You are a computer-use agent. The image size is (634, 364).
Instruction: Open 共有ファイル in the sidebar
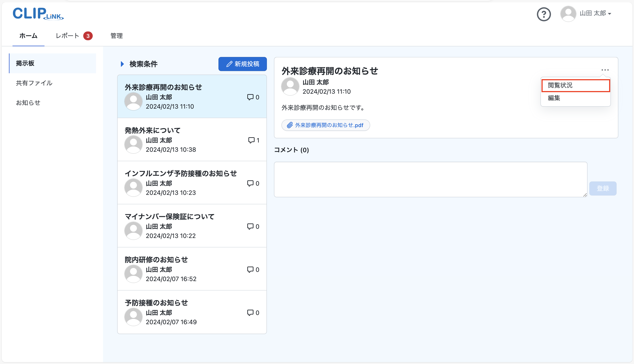click(x=34, y=83)
